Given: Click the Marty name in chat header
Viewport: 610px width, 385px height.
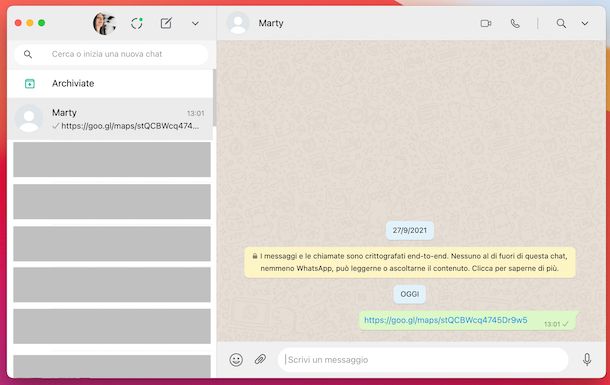Looking at the screenshot, I should (x=271, y=23).
